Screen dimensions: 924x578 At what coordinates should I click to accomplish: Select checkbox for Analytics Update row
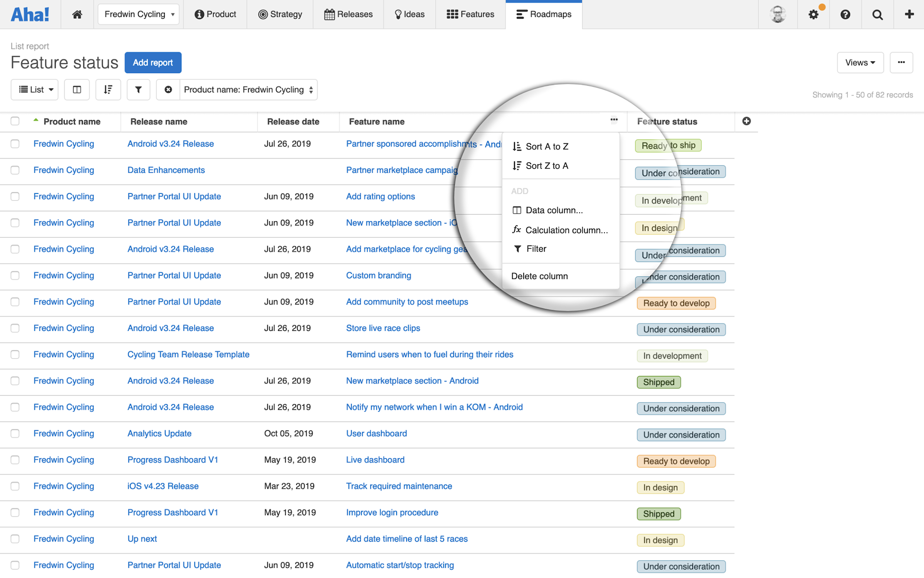click(x=15, y=434)
